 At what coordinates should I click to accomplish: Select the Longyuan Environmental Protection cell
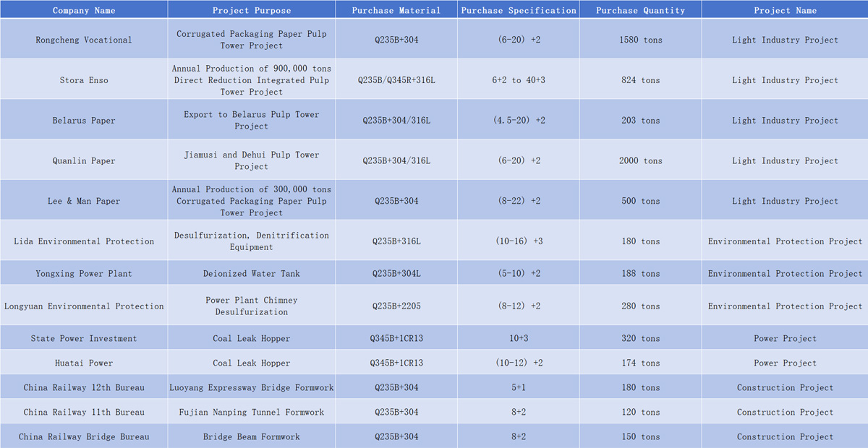coord(84,306)
